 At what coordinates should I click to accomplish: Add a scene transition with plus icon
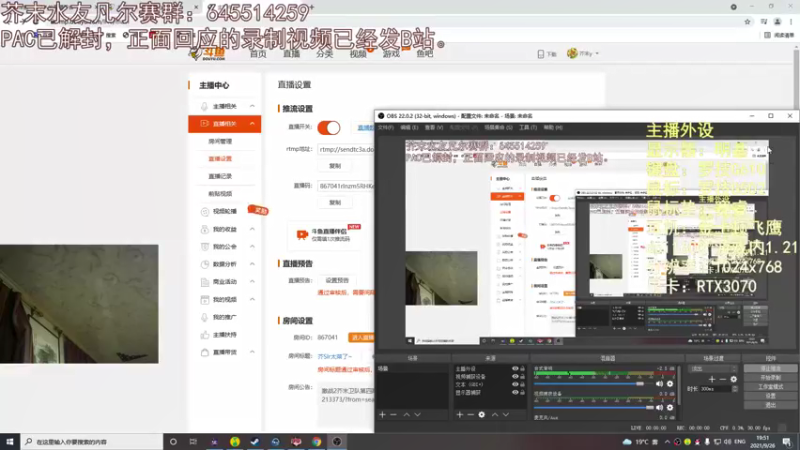click(712, 379)
